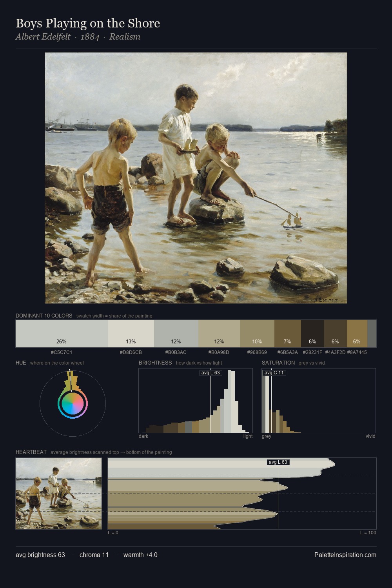Viewport: 392px width, 588px height.
Task: Click the "HUE" section heading
Action: [21, 363]
